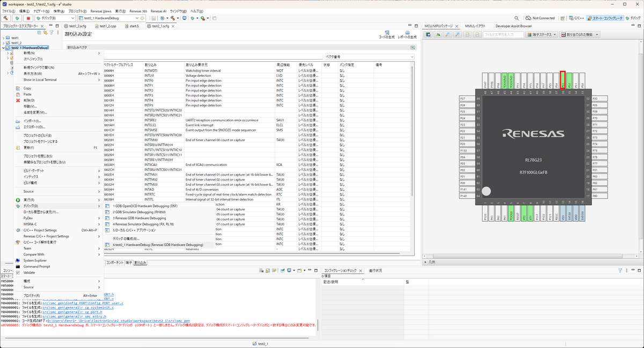Close the test2_1.scfg editor tab
Image resolution: width=644 pixels, height=348 pixels.
point(173,25)
